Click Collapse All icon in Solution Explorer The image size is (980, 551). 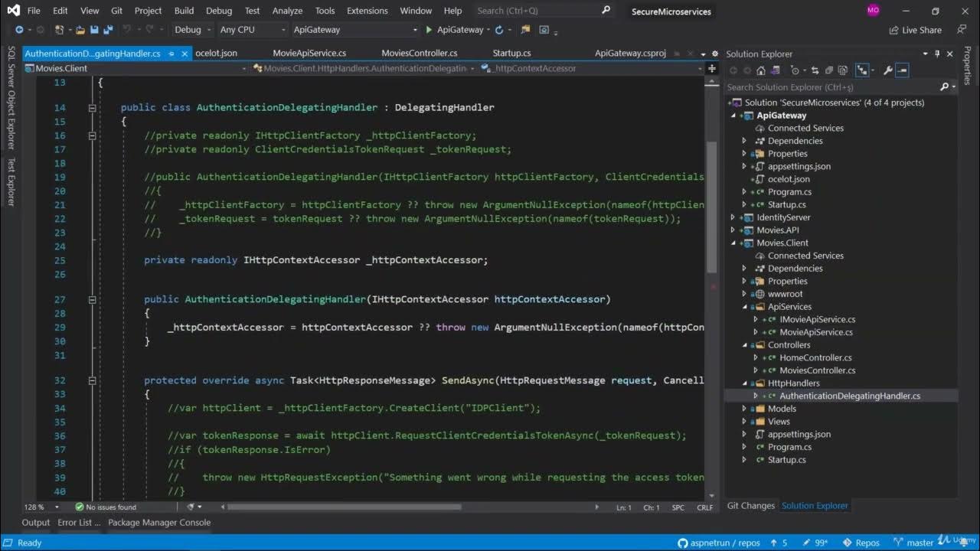pyautogui.click(x=828, y=70)
